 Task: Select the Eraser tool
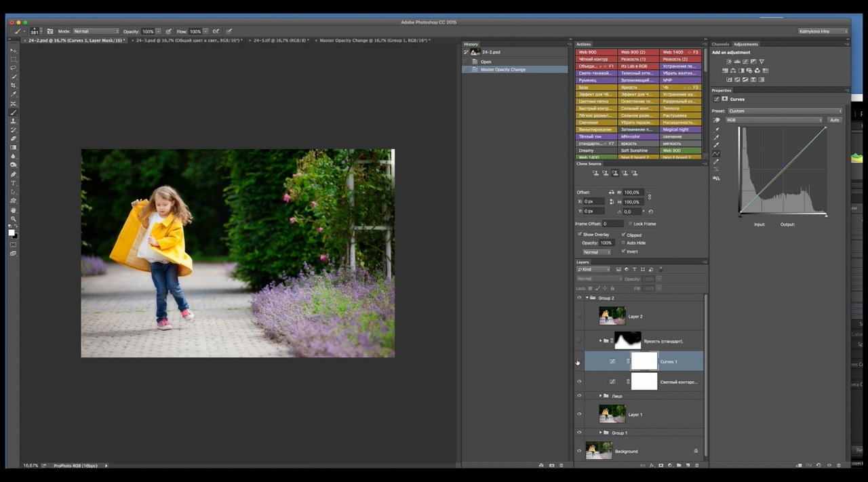(14, 139)
